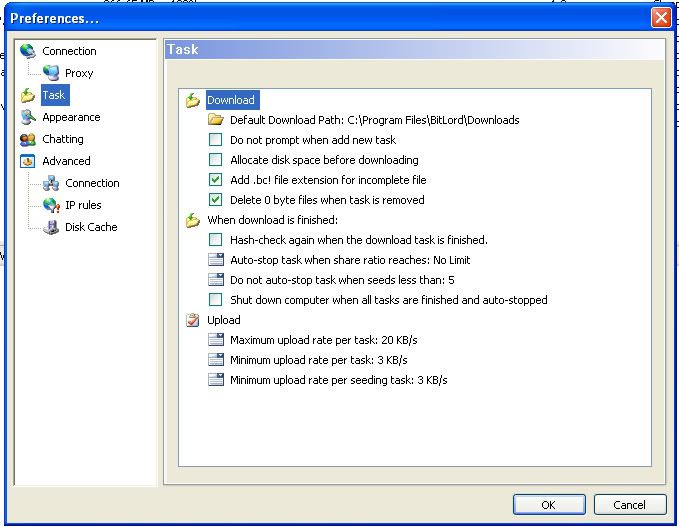679x527 pixels.
Task: Select the Task item in the sidebar
Action: pyautogui.click(x=54, y=95)
